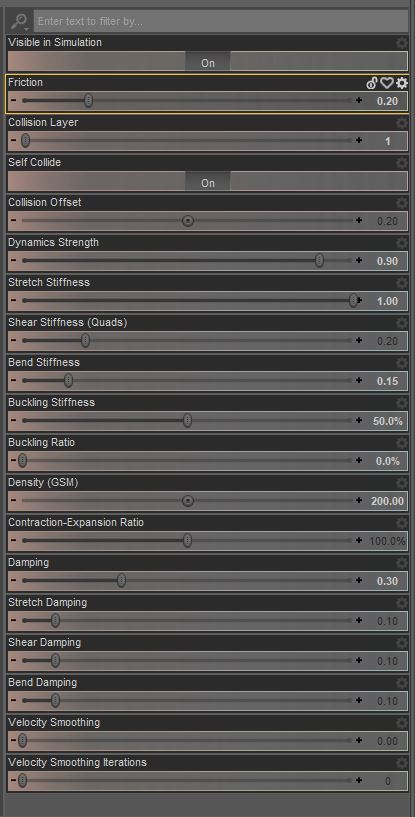The image size is (415, 817).
Task: Click the Bend Stiffness slider handle
Action: tap(68, 380)
